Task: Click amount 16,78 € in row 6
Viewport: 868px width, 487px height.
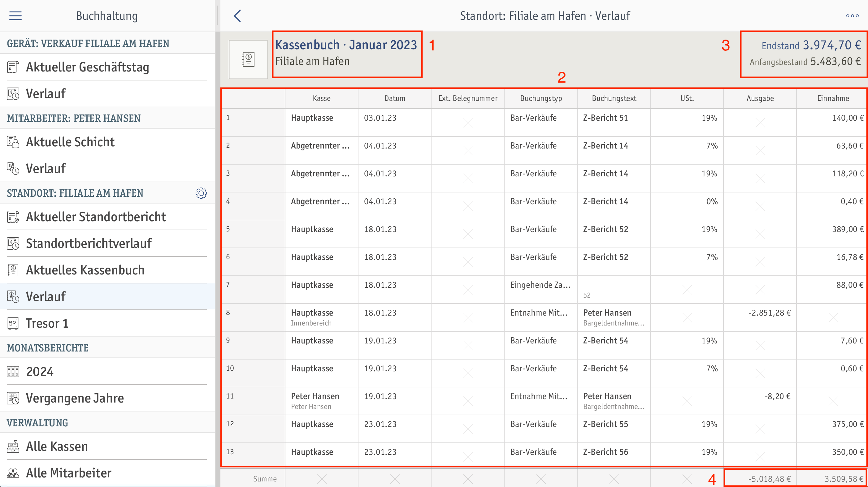Action: [x=850, y=257]
